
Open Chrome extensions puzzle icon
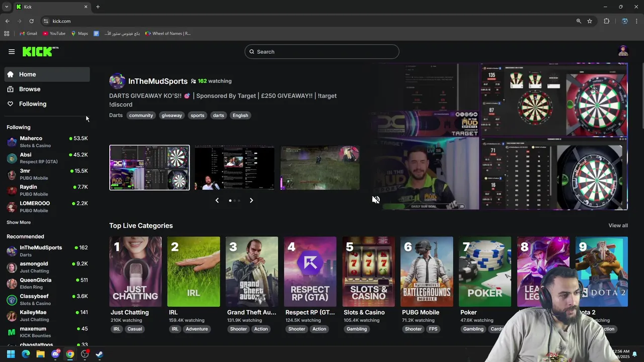tap(606, 21)
